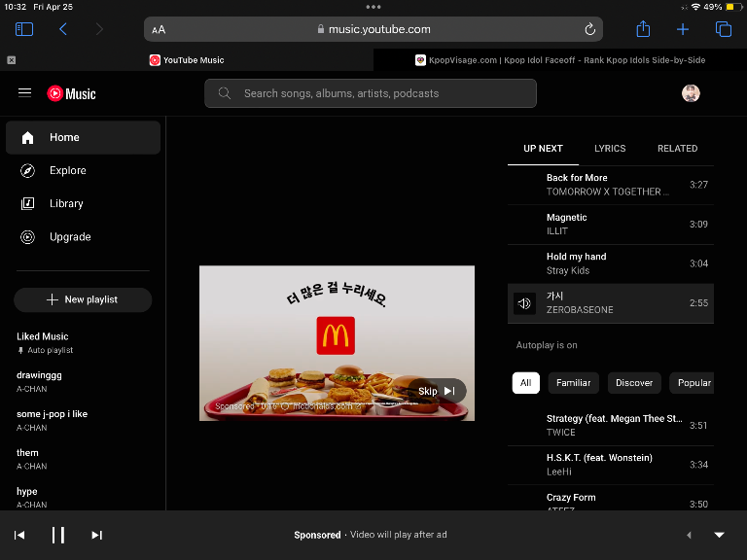Image resolution: width=747 pixels, height=560 pixels.
Task: Switch to the RELATED tab
Action: [677, 149]
